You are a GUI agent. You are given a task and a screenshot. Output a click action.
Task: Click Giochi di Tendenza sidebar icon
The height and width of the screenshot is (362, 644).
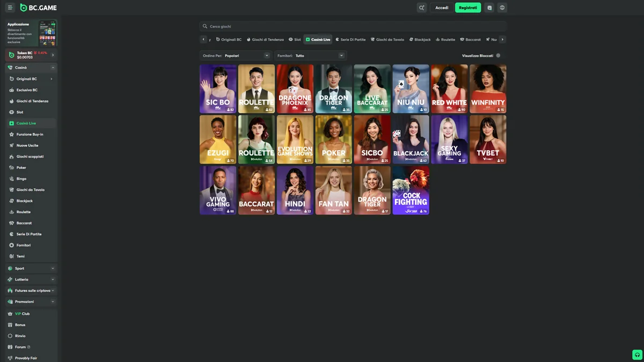12,101
